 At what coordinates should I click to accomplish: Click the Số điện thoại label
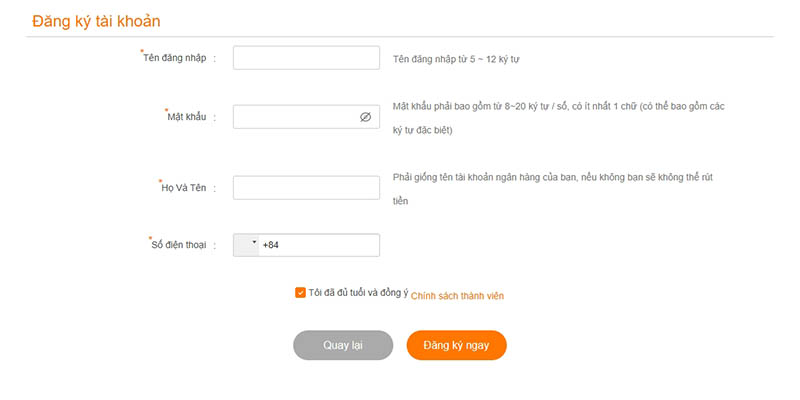pyautogui.click(x=177, y=245)
